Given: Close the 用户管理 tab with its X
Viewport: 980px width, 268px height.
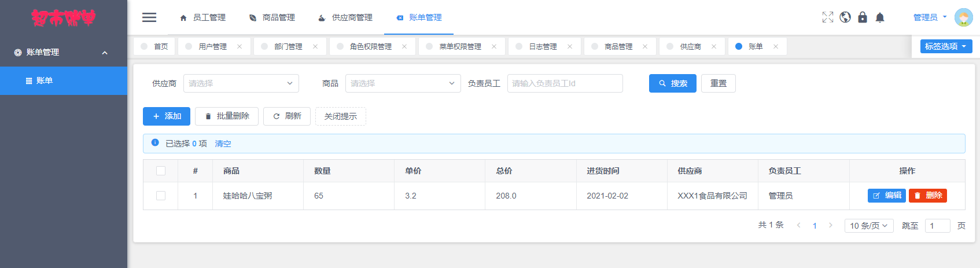Looking at the screenshot, I should click(240, 47).
